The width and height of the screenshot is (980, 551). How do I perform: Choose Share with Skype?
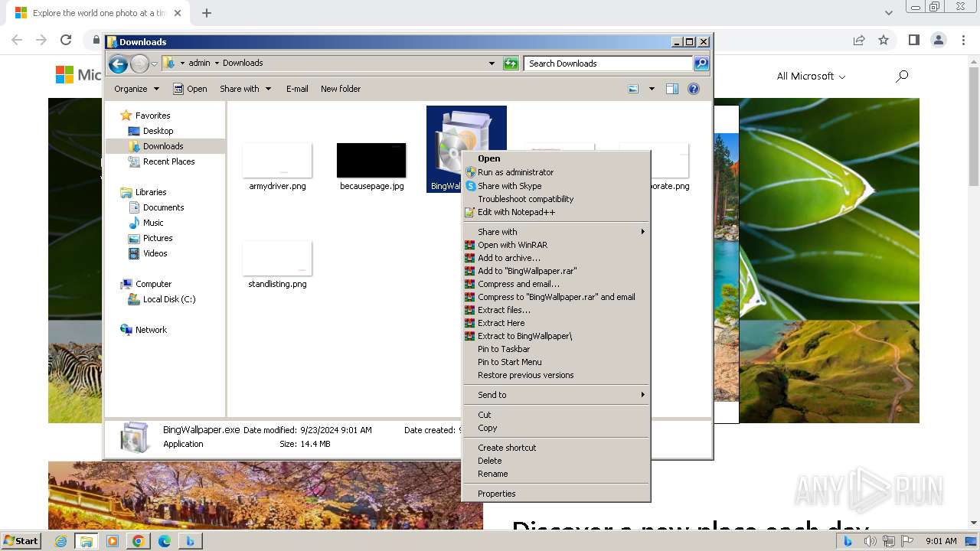[x=557, y=186]
